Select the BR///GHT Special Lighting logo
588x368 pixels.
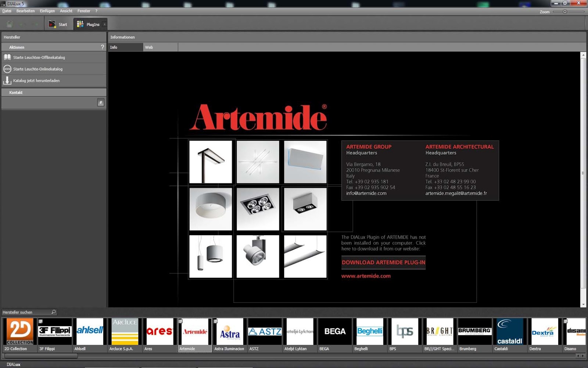click(x=440, y=332)
